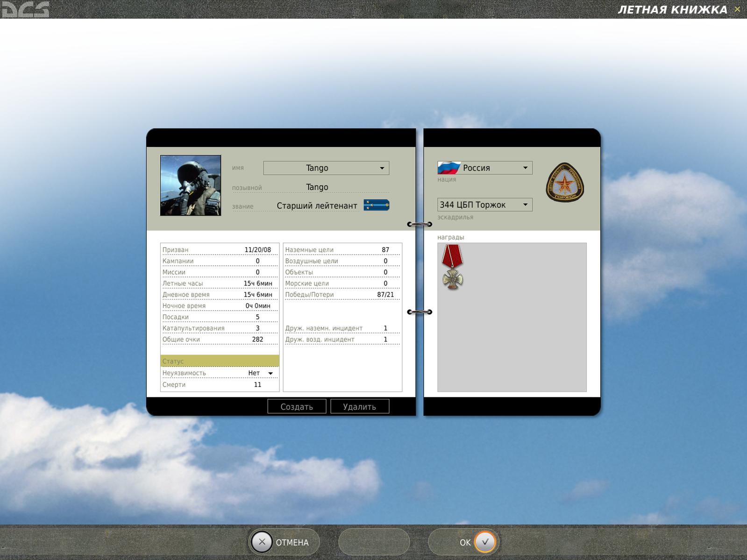Click the Создать button
The width and height of the screenshot is (747, 560).
297,406
